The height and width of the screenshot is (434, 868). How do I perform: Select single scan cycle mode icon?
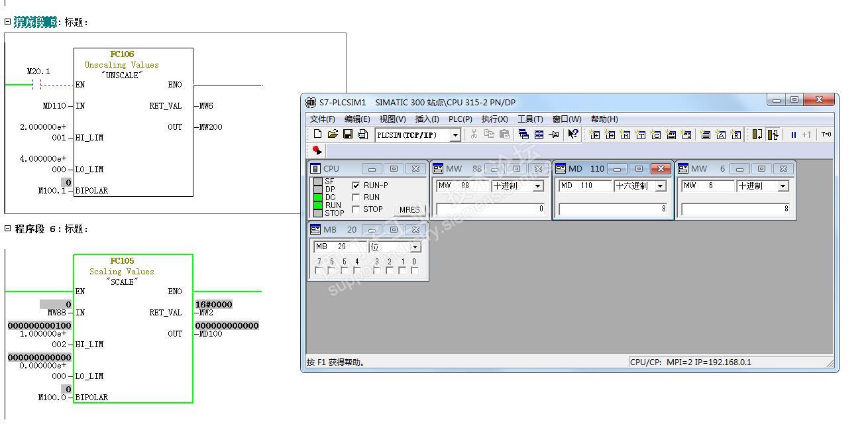757,135
